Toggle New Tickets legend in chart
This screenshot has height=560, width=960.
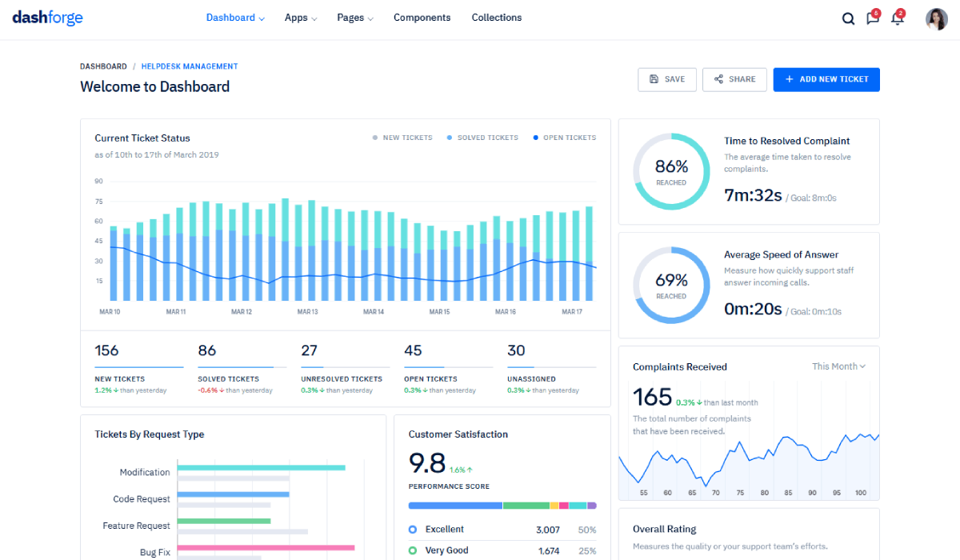pyautogui.click(x=402, y=138)
